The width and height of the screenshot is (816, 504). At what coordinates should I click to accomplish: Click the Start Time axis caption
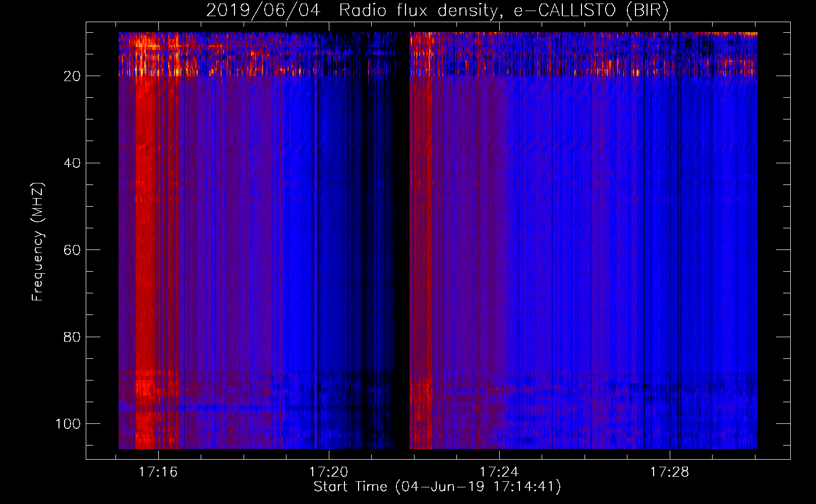click(x=437, y=487)
